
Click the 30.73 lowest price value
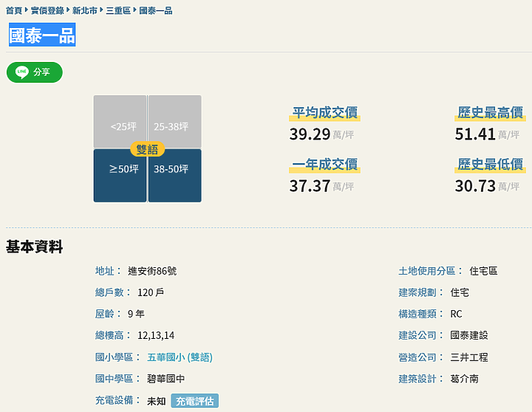point(475,186)
